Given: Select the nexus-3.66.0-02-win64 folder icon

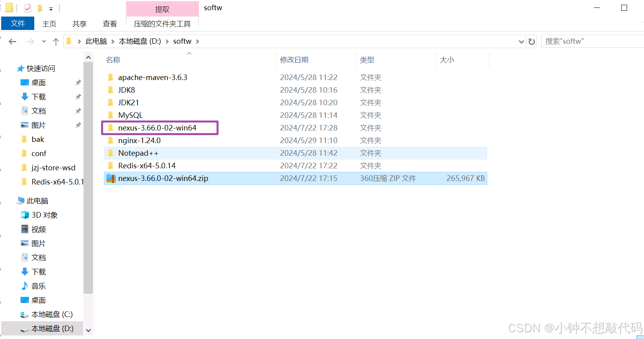Looking at the screenshot, I should (111, 128).
